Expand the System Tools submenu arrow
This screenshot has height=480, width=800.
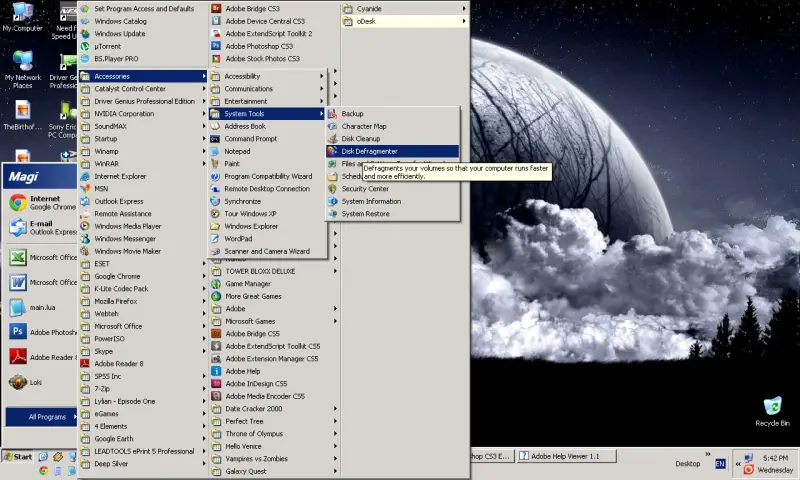click(321, 114)
